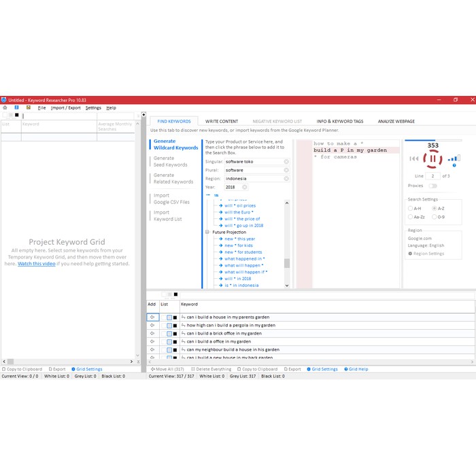Click the rewind to first line icon
Viewport: 476px width, 476px height.
(413, 159)
